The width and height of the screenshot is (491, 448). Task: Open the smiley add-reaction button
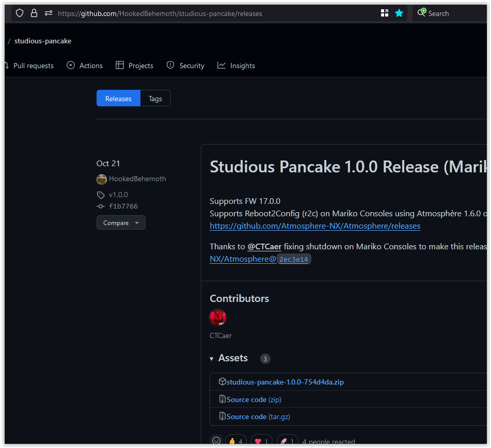(x=216, y=440)
